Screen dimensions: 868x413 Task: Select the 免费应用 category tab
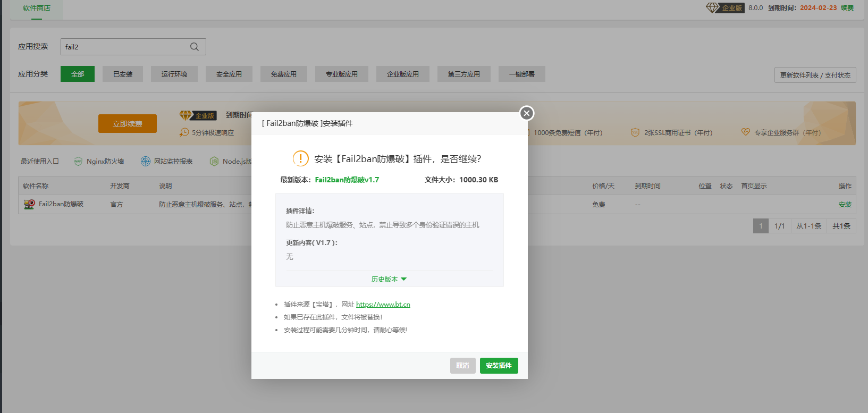click(284, 74)
